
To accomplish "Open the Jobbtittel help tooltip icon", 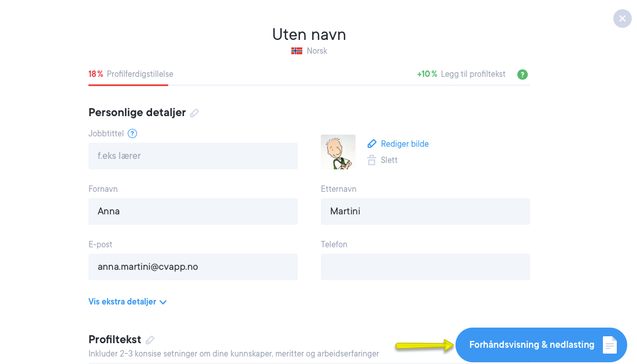I will [132, 133].
